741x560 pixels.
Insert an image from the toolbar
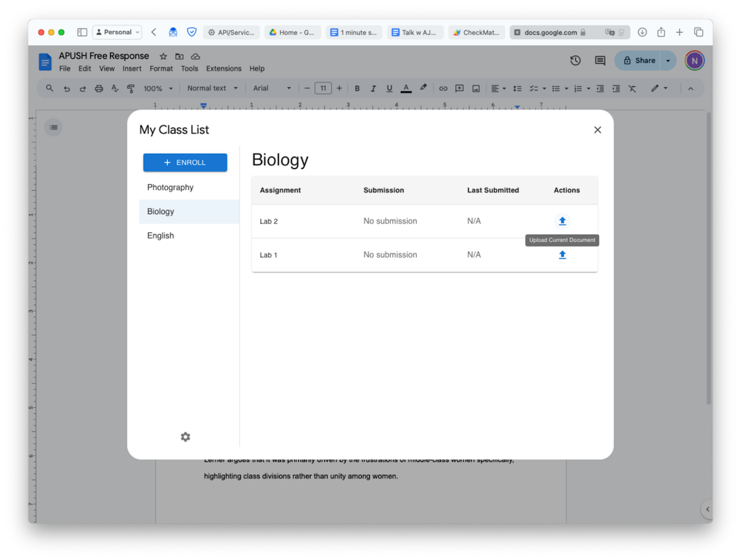click(x=475, y=88)
